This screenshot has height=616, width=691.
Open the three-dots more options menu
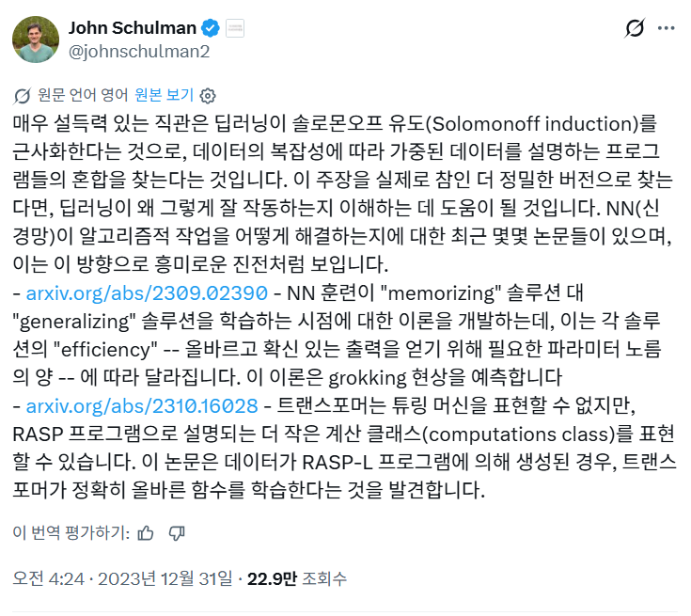point(666,28)
